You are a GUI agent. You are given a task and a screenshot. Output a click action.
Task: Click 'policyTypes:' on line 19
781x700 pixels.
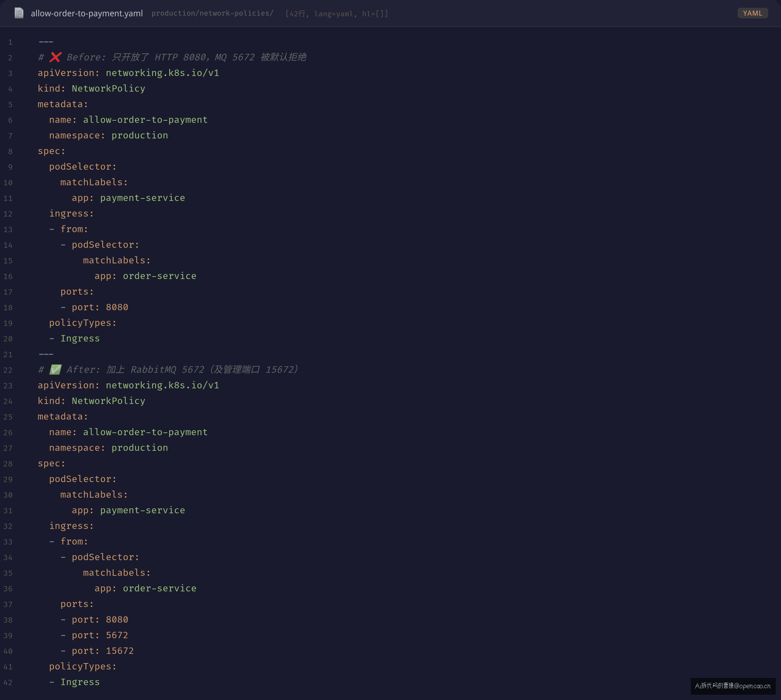coord(83,323)
